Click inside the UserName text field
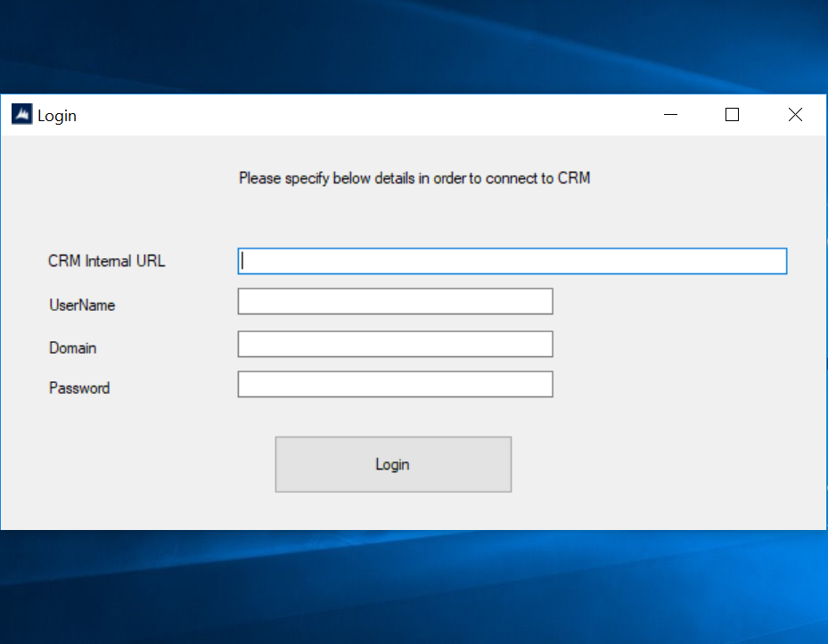Viewport: 828px width, 644px height. 395,300
